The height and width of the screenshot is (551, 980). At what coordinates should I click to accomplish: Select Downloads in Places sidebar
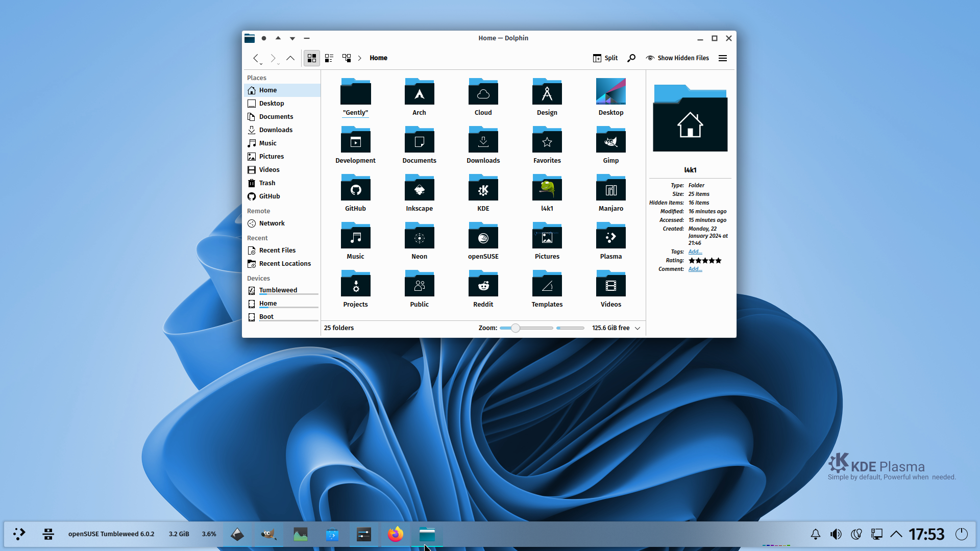[282, 130]
